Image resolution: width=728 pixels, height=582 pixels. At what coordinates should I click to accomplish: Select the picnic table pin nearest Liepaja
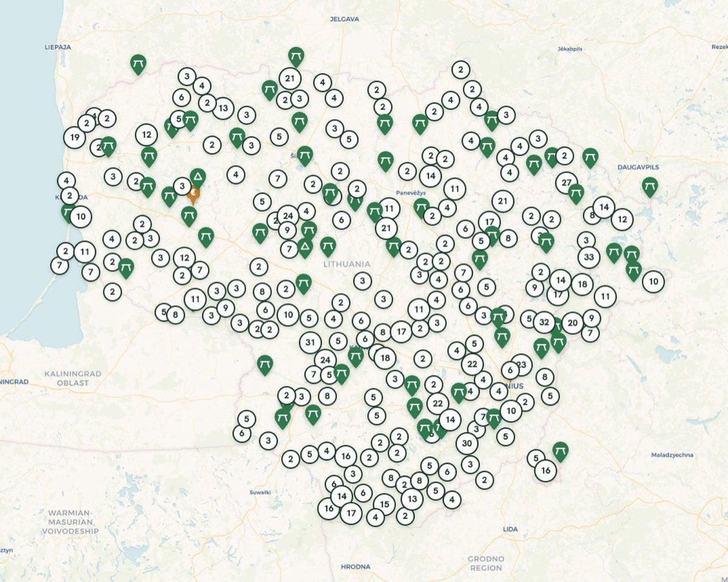138,64
